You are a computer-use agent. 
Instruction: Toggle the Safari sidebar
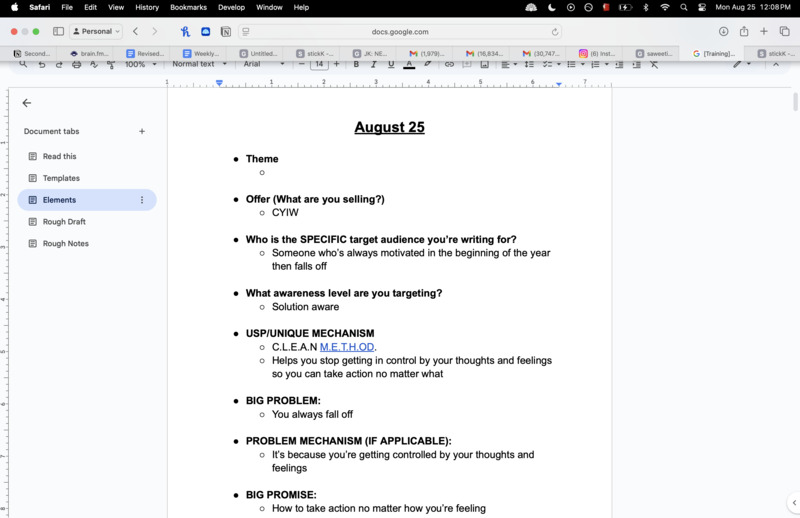pyautogui.click(x=58, y=32)
